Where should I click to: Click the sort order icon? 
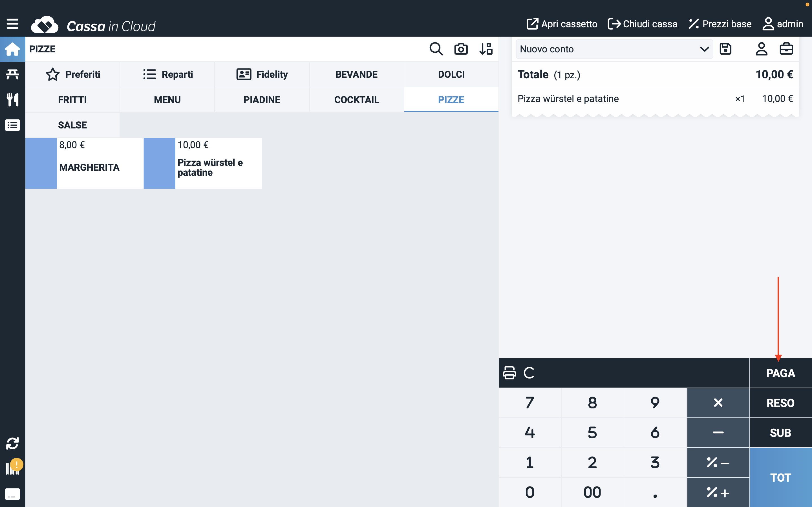[x=486, y=49]
